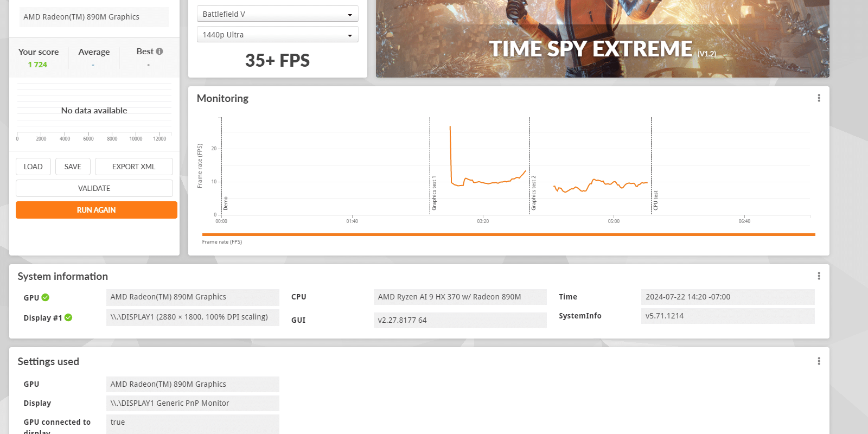Click the GUI version v2.27.8177 64

[x=460, y=320]
